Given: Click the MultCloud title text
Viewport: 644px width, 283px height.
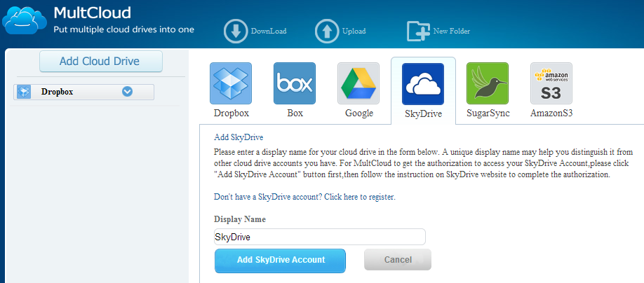Looking at the screenshot, I should [x=92, y=13].
